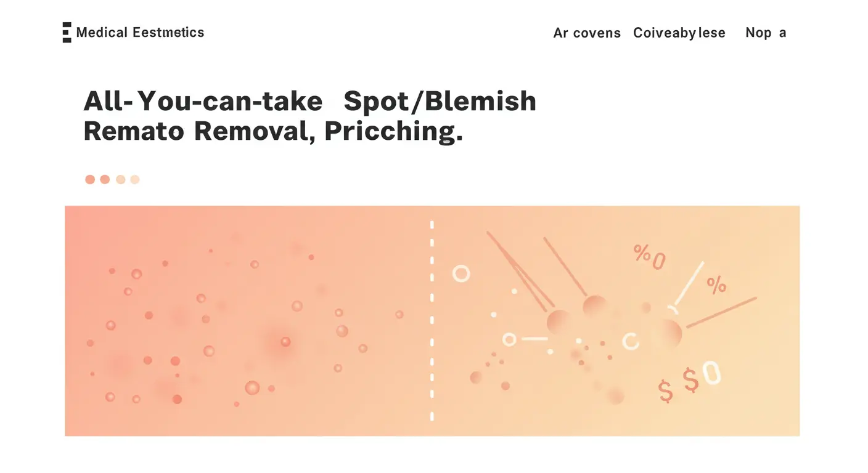Select the first darkest orange carousel dot
This screenshot has width=868, height=473.
[x=90, y=179]
